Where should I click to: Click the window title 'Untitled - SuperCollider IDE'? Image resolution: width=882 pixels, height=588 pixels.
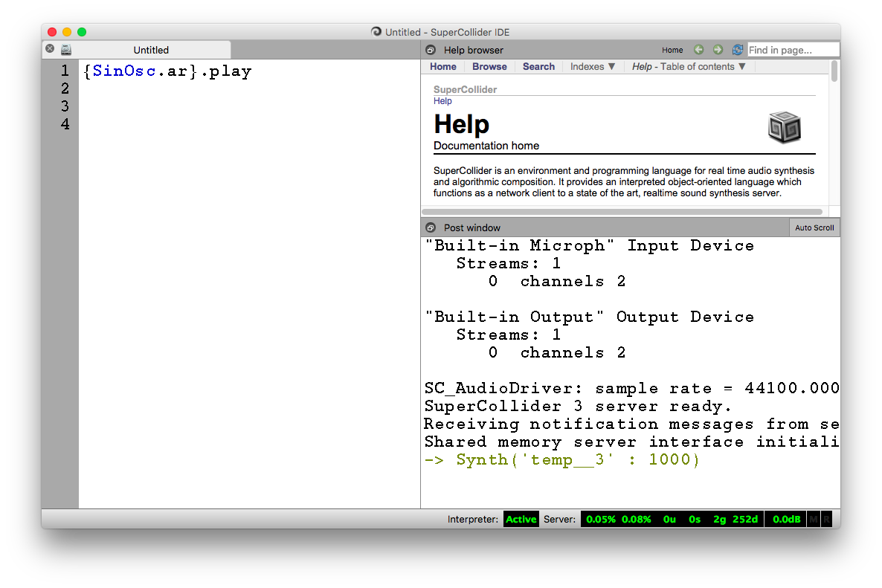coord(447,32)
